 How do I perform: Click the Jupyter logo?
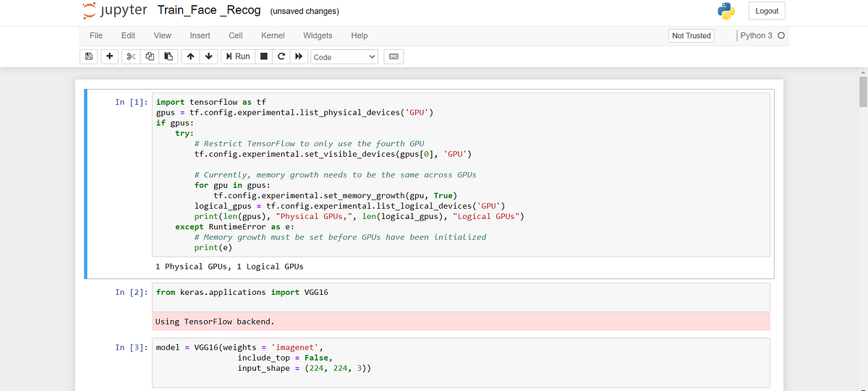(115, 11)
